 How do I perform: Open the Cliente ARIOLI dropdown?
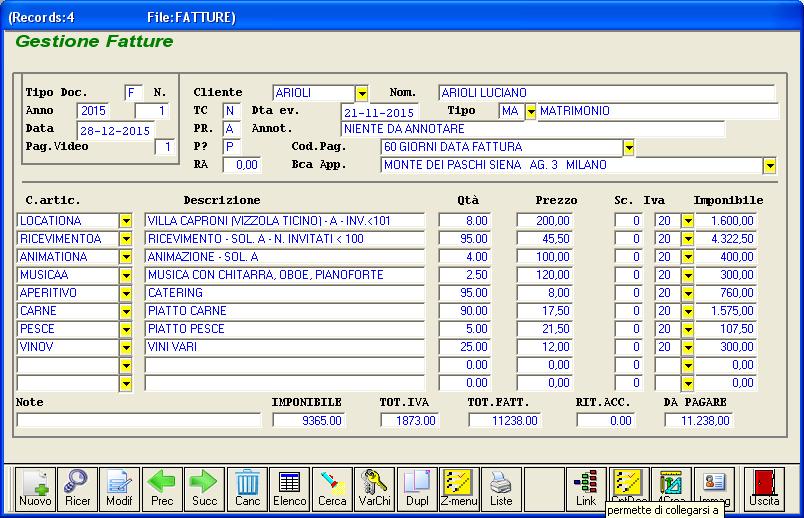(362, 93)
